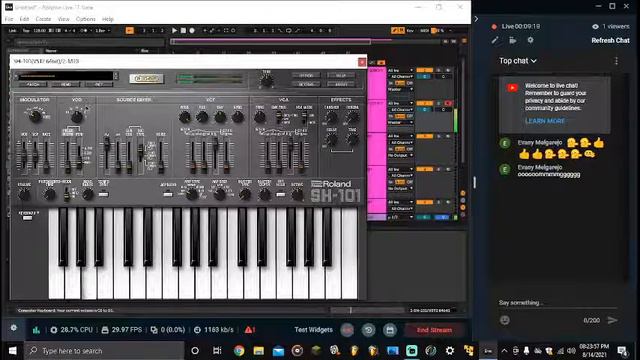Open the schedule calendar icon near End Stream
640x360 pixels.
(x=390, y=330)
